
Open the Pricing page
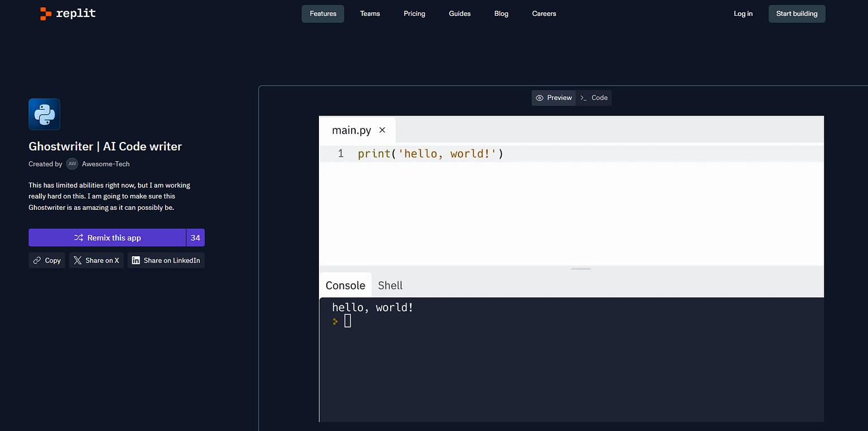click(x=414, y=14)
